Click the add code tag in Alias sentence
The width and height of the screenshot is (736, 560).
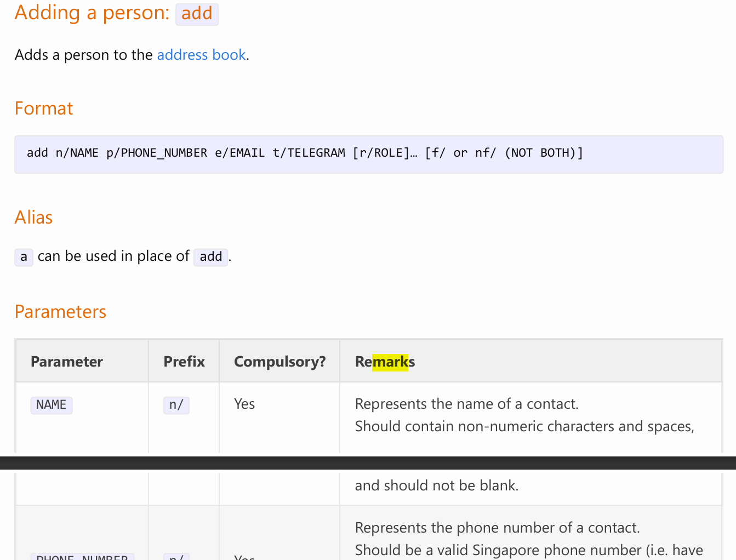pyautogui.click(x=210, y=256)
